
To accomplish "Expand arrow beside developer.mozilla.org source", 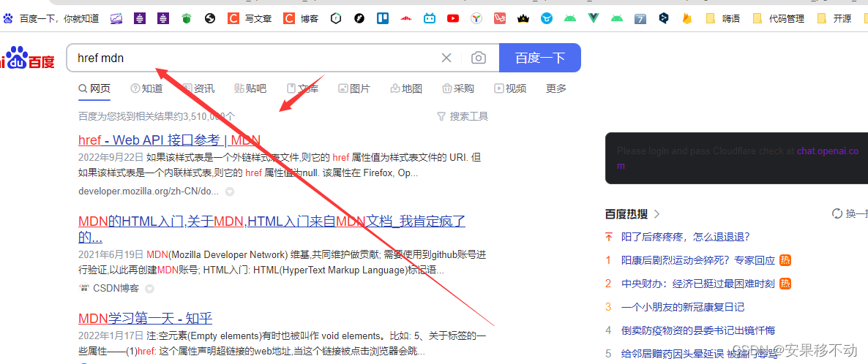I will pos(229,192).
